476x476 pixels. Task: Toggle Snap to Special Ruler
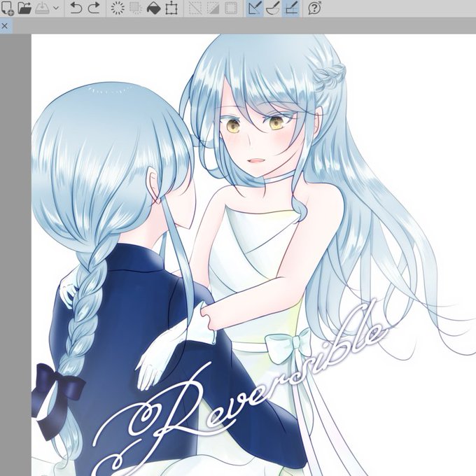tap(272, 8)
